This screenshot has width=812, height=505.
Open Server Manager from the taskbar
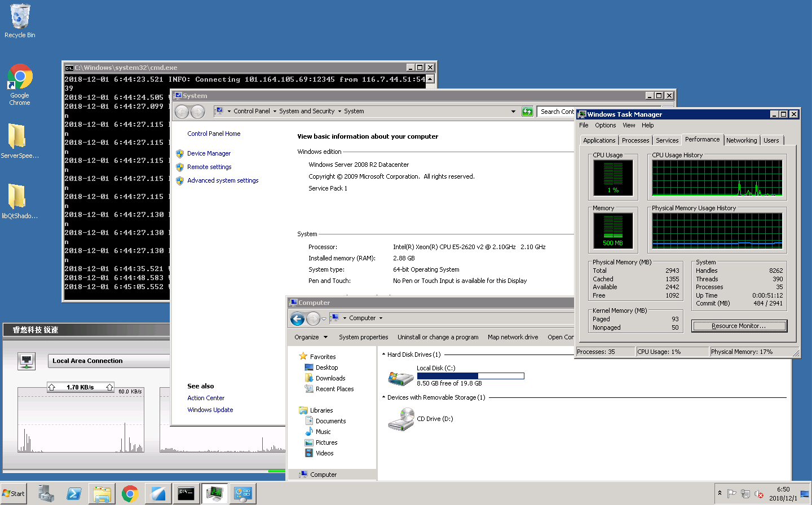point(46,494)
